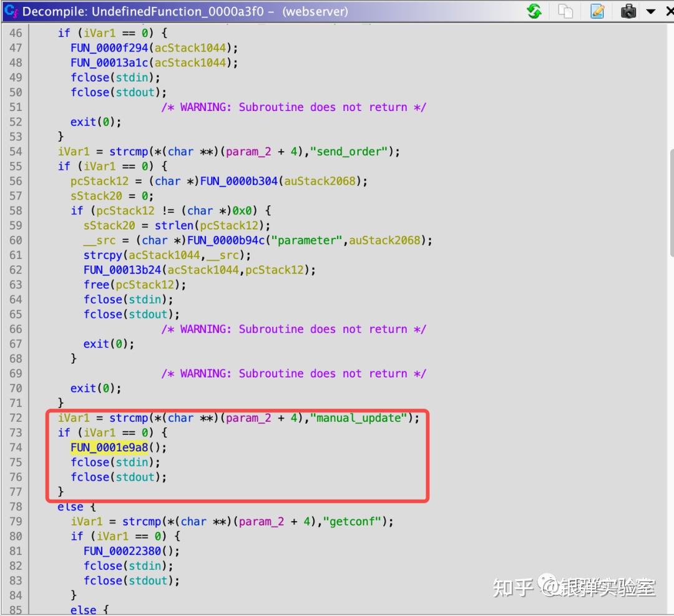
Task: Click param_2 on line 72
Action: coord(248,418)
